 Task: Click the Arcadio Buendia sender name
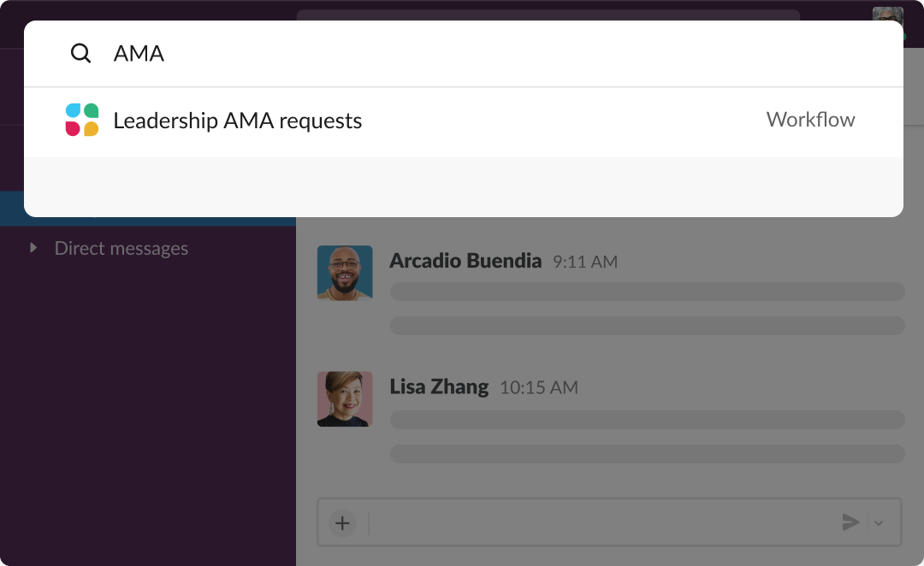coord(465,261)
